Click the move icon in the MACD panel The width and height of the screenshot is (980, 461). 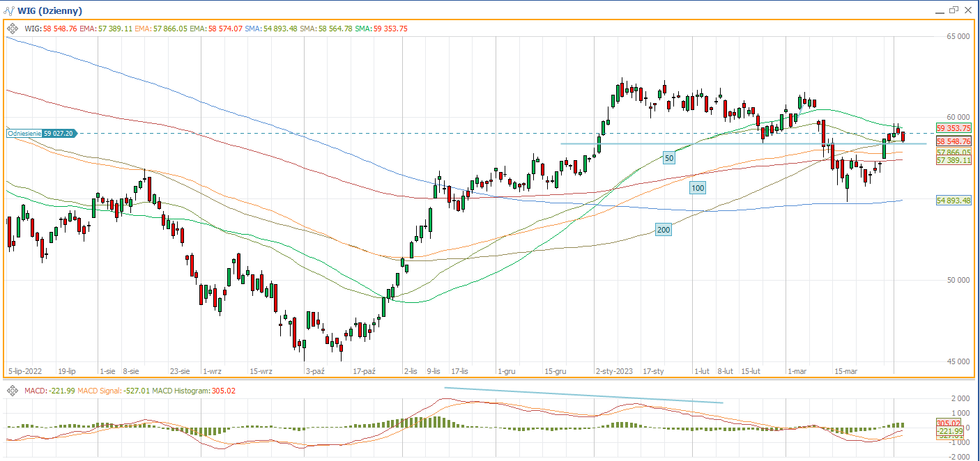(13, 391)
